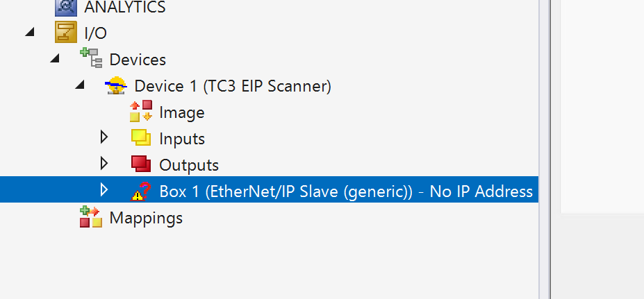Select the Image label in tree

pyautogui.click(x=181, y=112)
